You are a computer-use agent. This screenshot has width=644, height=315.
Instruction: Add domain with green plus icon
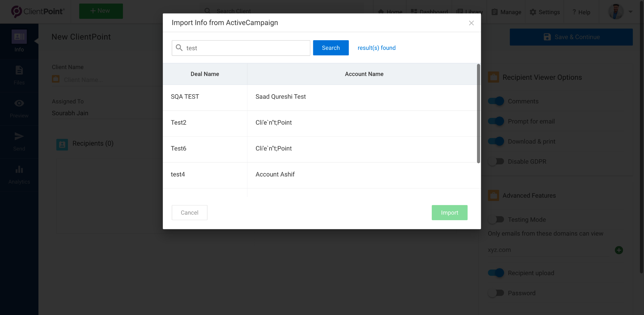click(619, 250)
